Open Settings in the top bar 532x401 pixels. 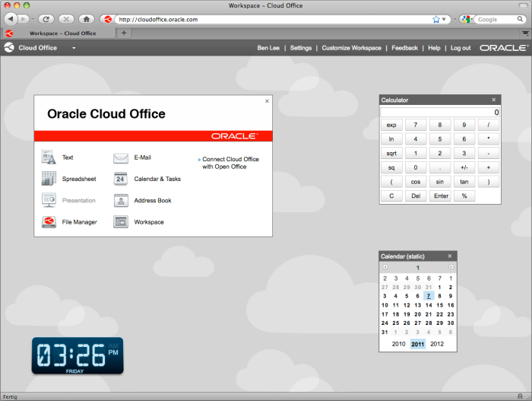301,48
